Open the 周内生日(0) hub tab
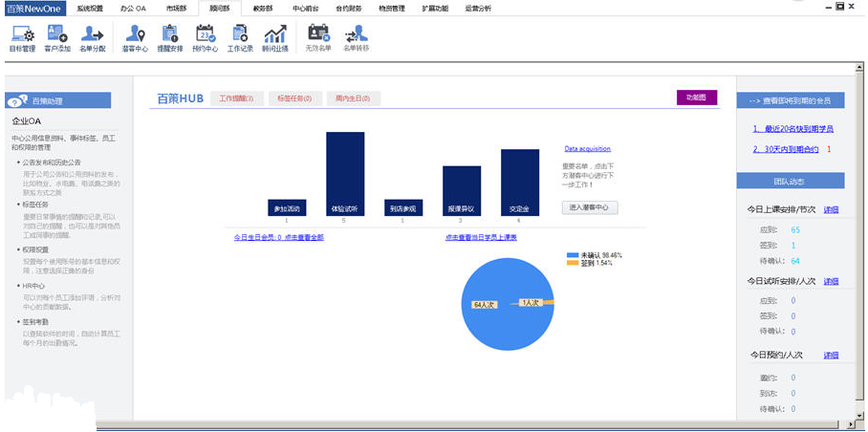Viewport: 868px width, 432px height. (x=353, y=98)
